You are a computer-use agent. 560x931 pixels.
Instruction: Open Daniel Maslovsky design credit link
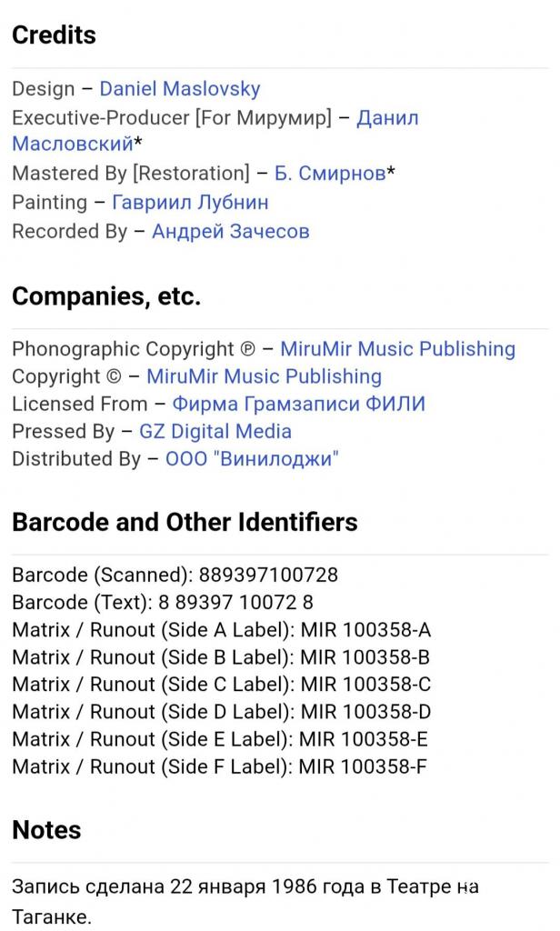click(x=179, y=89)
